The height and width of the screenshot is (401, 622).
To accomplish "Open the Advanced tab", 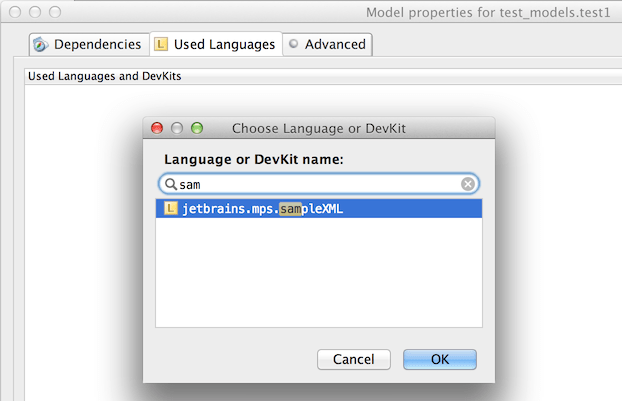I will (327, 44).
